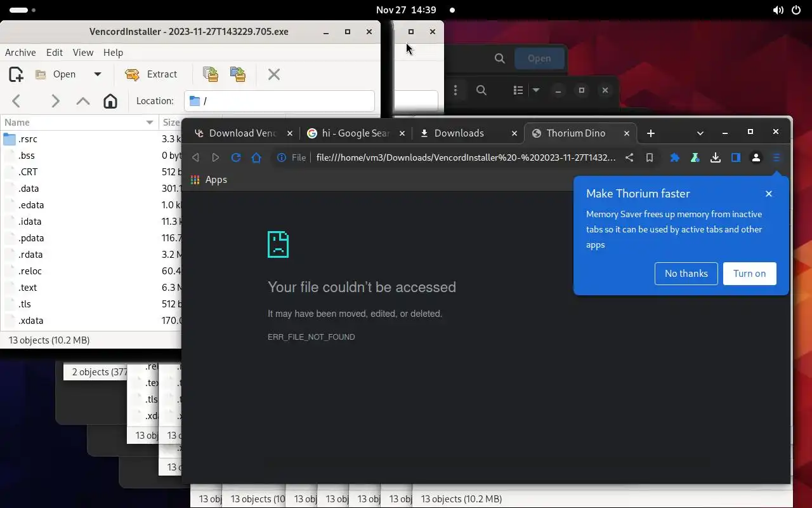Open the View menu
Image resolution: width=812 pixels, height=508 pixels.
(83, 53)
